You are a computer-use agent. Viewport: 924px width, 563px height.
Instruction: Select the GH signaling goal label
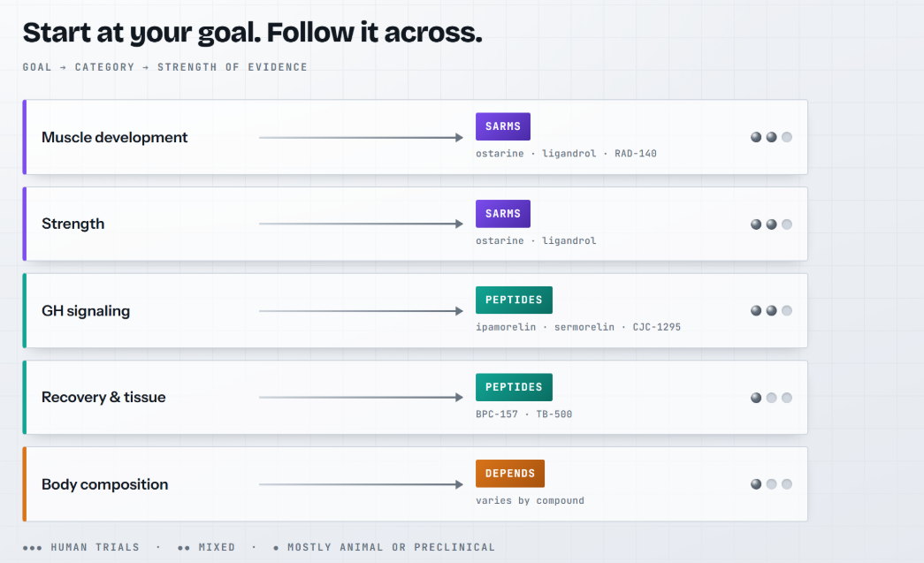86,311
